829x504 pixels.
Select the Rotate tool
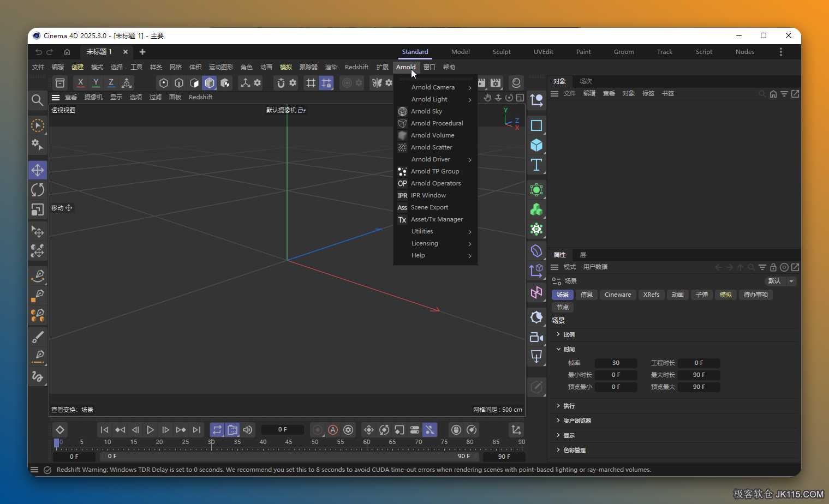tap(38, 190)
